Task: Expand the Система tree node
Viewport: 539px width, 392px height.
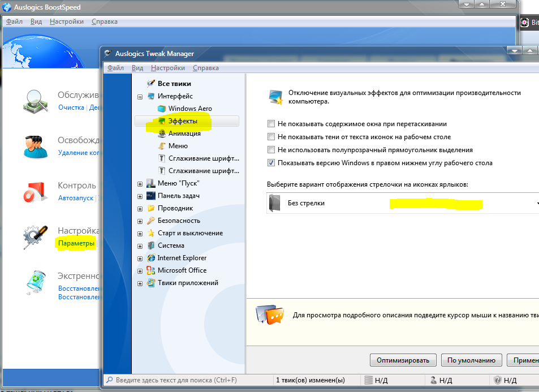Action: coord(140,246)
